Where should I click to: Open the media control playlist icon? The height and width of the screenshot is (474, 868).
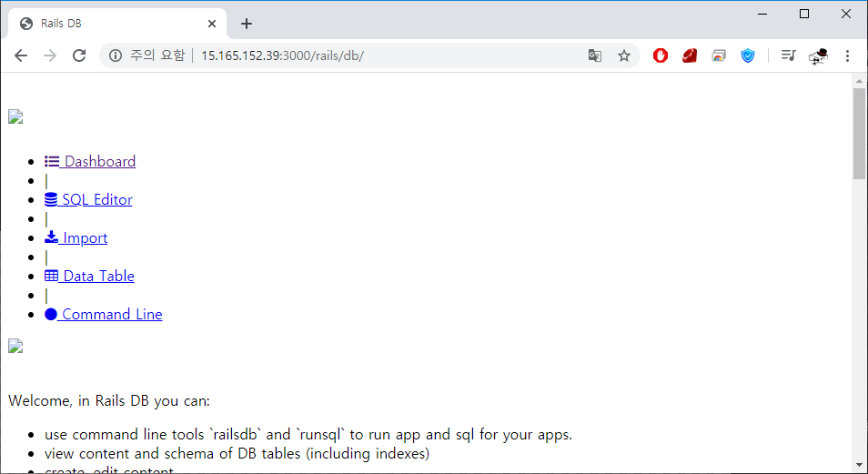click(x=788, y=55)
